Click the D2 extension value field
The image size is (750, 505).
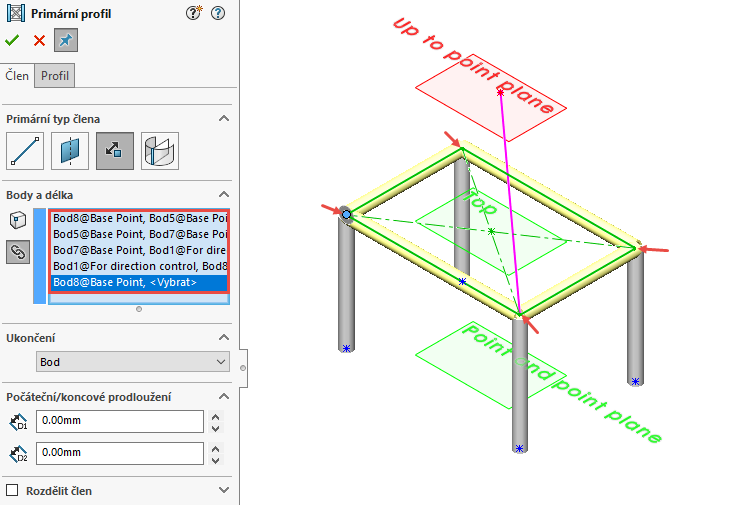click(x=120, y=453)
